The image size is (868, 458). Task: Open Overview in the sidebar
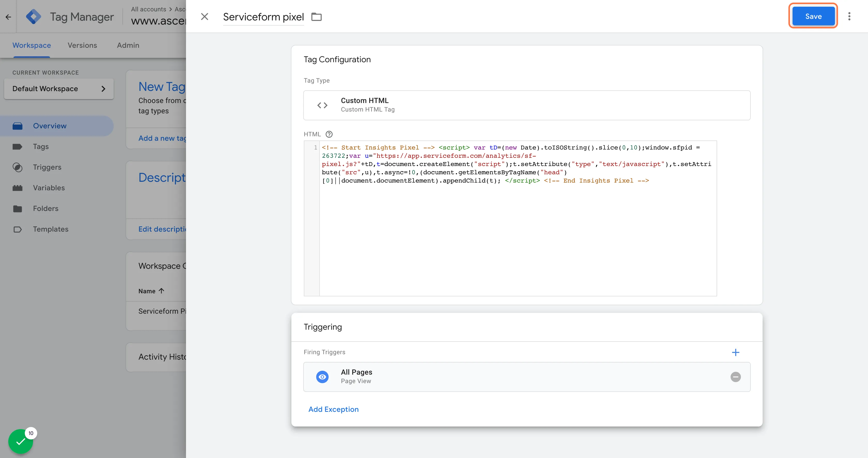(x=57, y=126)
